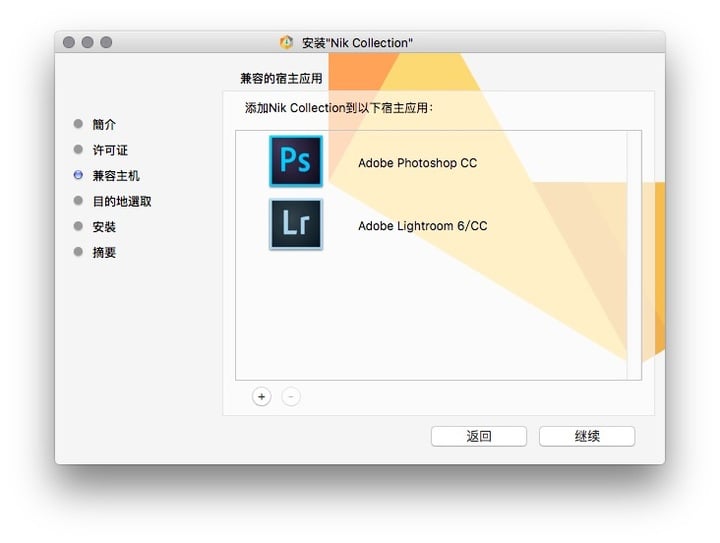
Task: Select the 安裝 step in sidebar
Action: [104, 227]
